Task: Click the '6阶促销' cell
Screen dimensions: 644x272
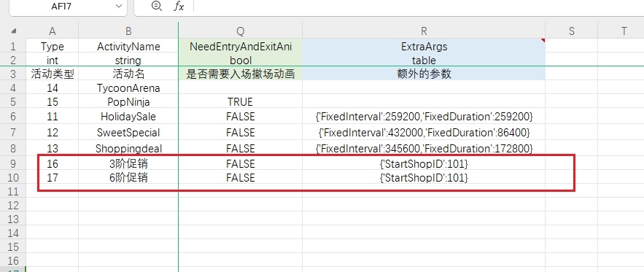Action: click(128, 177)
